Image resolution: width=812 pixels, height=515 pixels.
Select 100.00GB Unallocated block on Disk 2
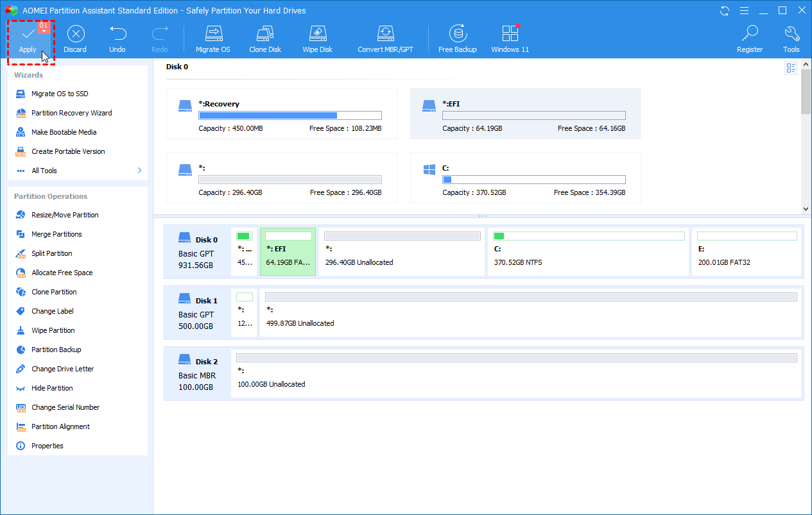[517, 373]
